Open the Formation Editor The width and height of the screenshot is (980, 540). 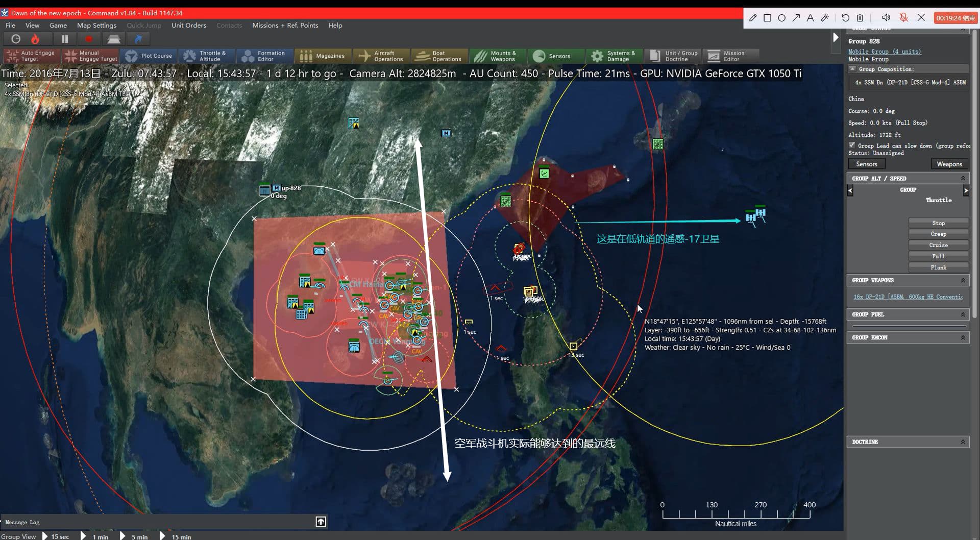(x=264, y=56)
